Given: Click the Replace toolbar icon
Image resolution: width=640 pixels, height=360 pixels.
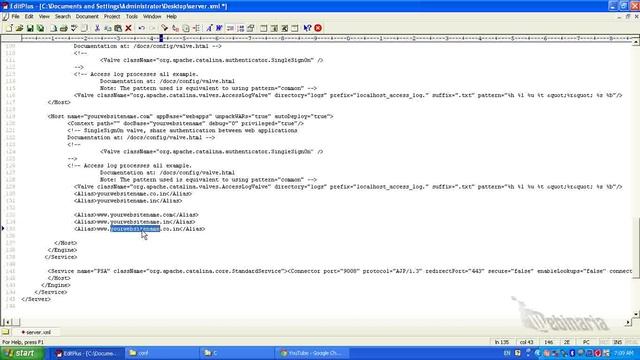Looking at the screenshot, I should (175, 28).
